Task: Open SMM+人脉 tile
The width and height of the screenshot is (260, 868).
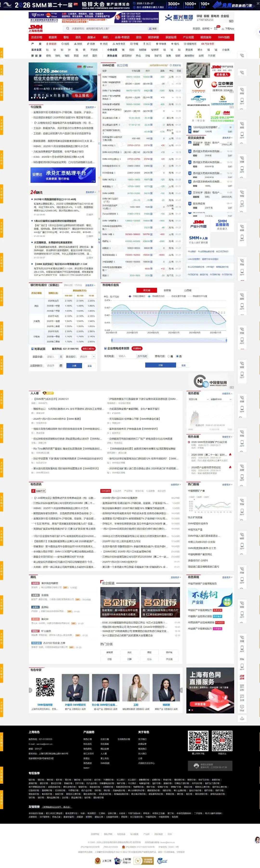Action: [x=198, y=239]
